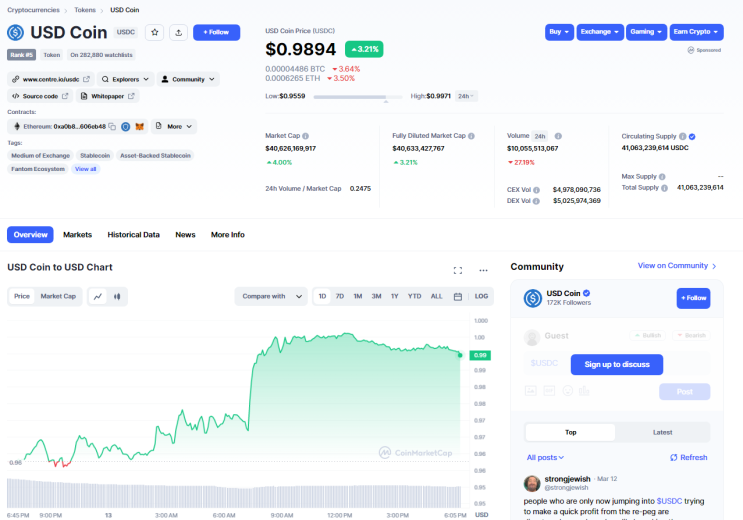The image size is (743, 520).
Task: Follow USD Coin beside the coin title
Action: click(x=217, y=32)
